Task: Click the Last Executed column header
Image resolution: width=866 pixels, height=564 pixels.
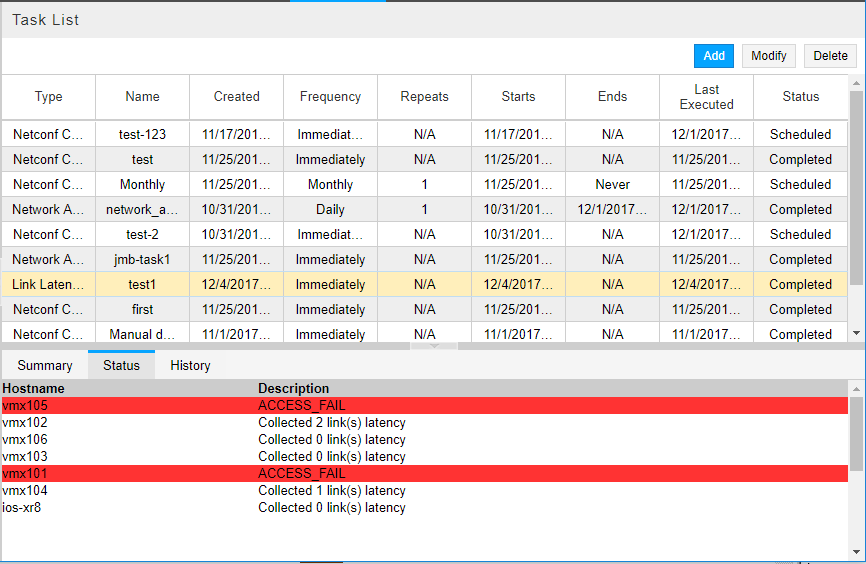Action: 706,97
